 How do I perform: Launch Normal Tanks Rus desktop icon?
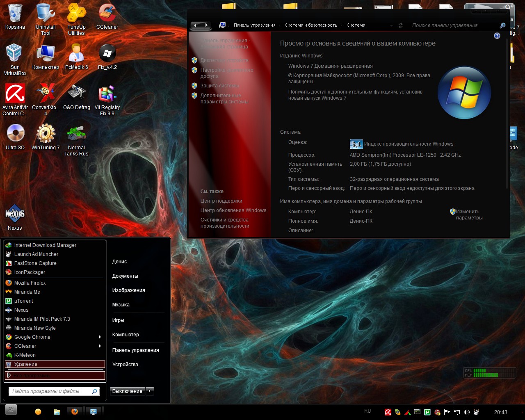coord(76,140)
